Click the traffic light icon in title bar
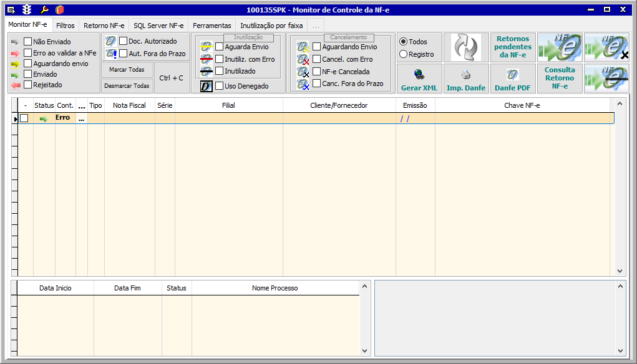 coord(27,9)
